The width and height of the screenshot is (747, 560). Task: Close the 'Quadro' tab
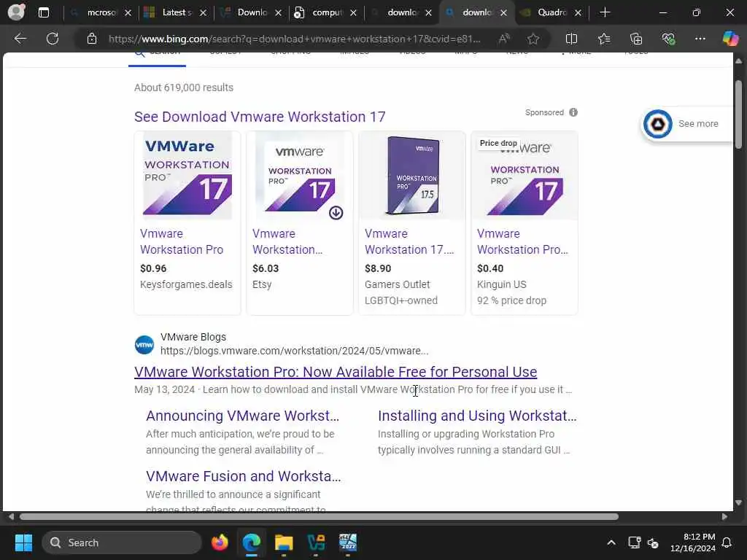(578, 13)
